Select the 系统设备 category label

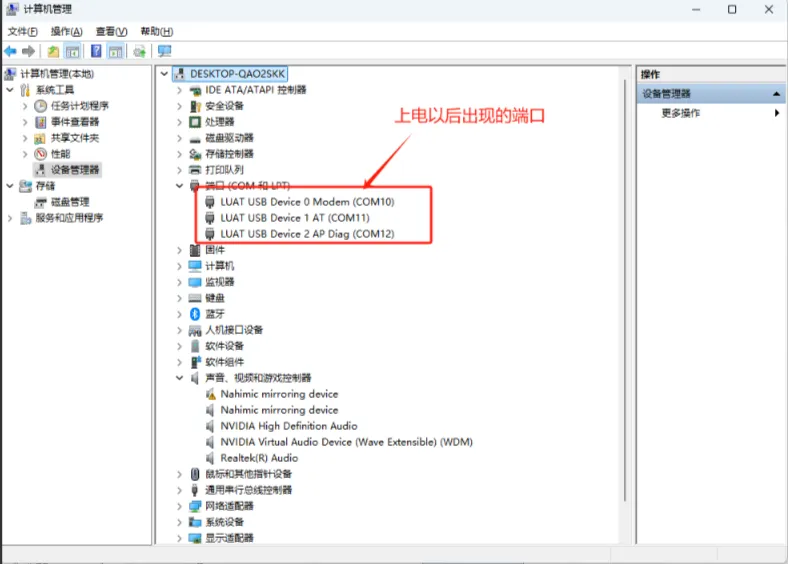pos(224,522)
